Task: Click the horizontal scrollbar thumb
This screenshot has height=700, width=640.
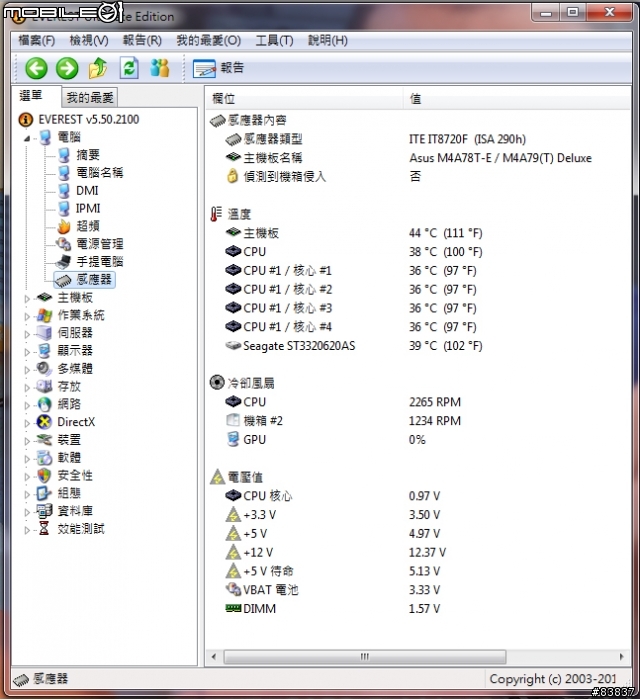Action: pos(365,657)
